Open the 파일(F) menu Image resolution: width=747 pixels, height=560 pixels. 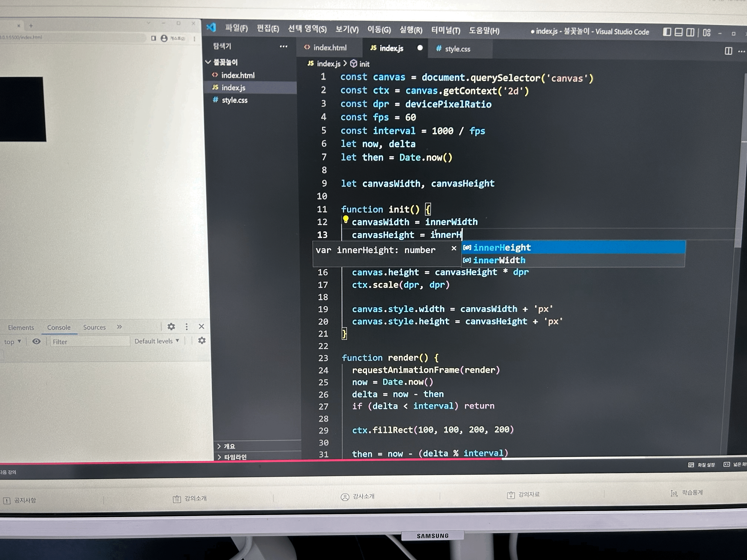(x=236, y=28)
